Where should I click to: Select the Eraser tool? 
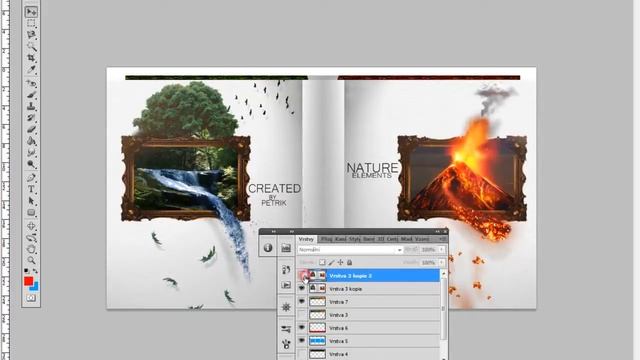[31, 129]
